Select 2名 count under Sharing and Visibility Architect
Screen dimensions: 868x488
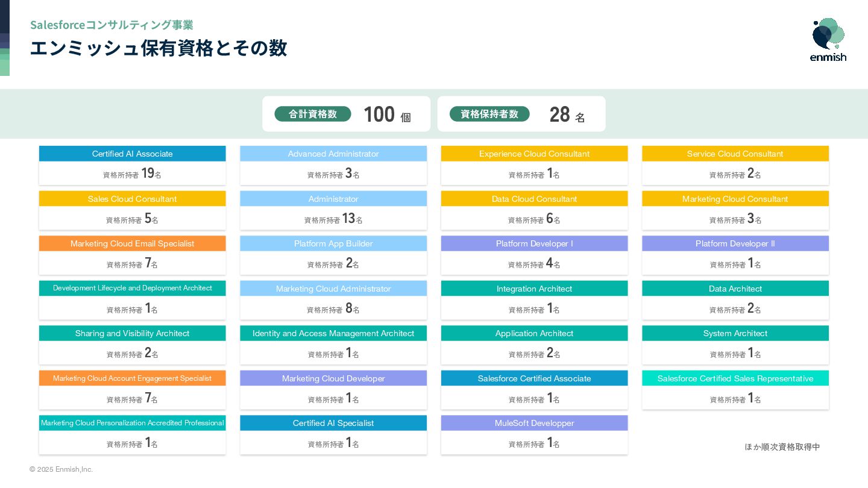151,353
